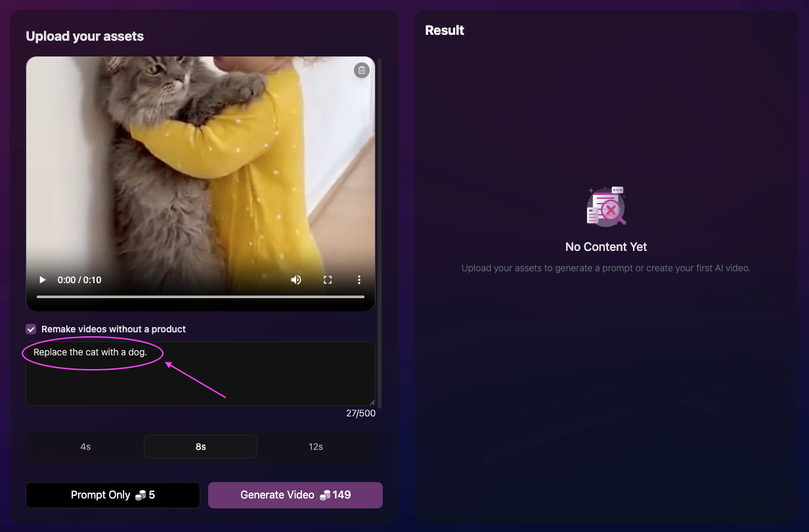Play the uploaded video
809x532 pixels.
pyautogui.click(x=43, y=280)
